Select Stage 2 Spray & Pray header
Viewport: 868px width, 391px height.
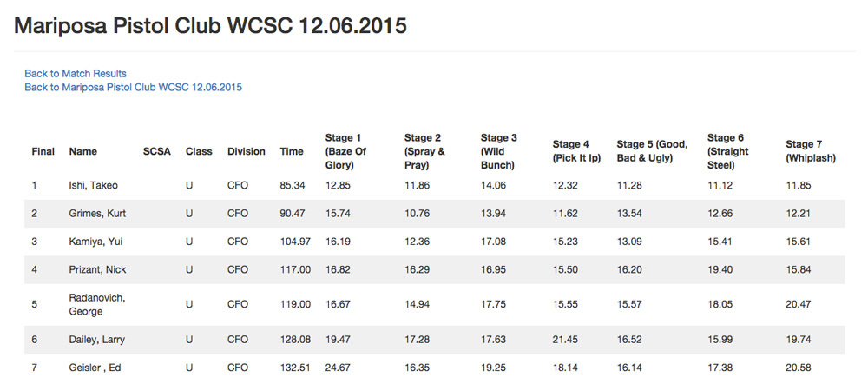coord(424,151)
